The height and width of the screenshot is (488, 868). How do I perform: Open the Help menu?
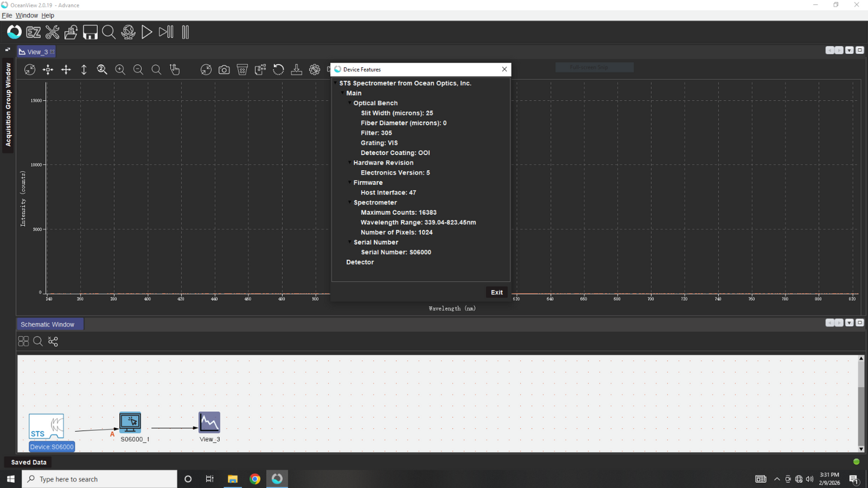pos(47,16)
